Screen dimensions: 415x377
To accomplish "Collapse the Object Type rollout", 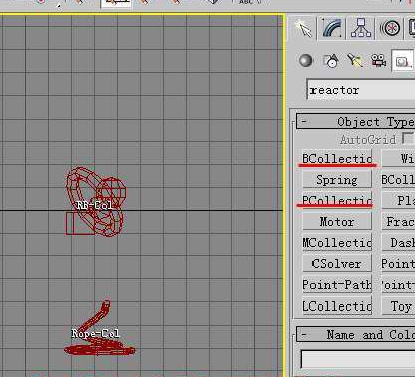I will click(x=356, y=122).
